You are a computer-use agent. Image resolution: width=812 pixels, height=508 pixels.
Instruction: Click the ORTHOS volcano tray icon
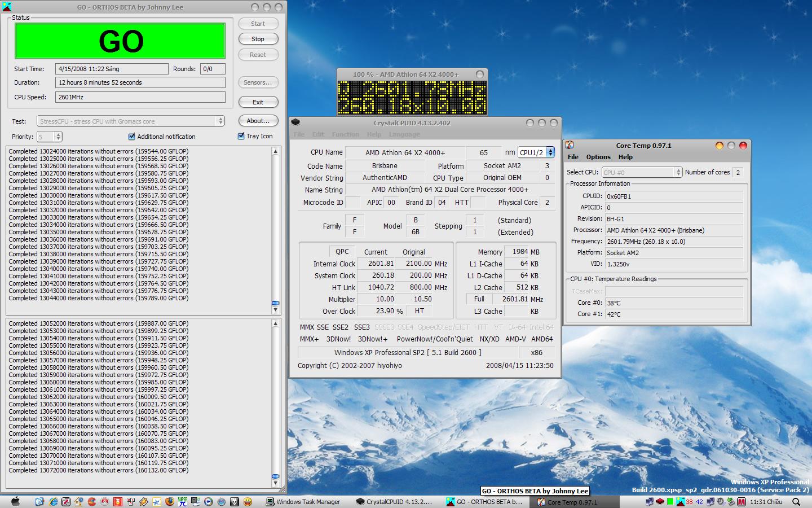(x=681, y=502)
